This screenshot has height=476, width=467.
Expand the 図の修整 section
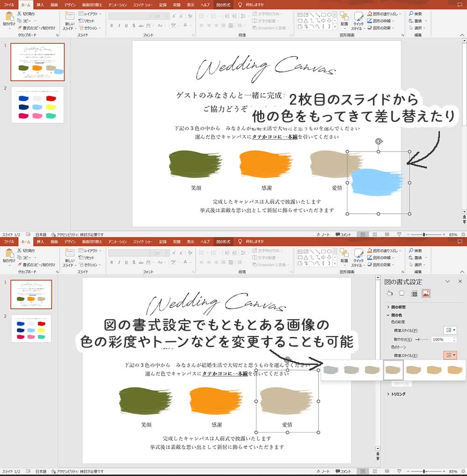(398, 307)
